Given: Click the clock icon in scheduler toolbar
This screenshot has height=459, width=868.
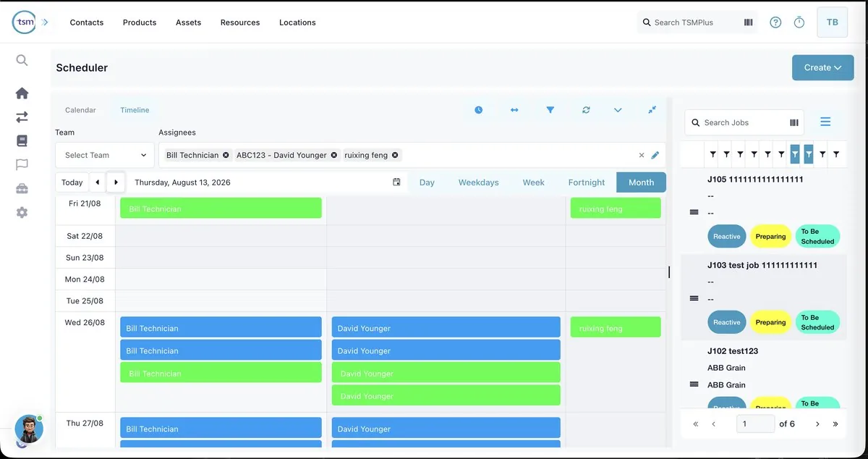Looking at the screenshot, I should (x=478, y=110).
